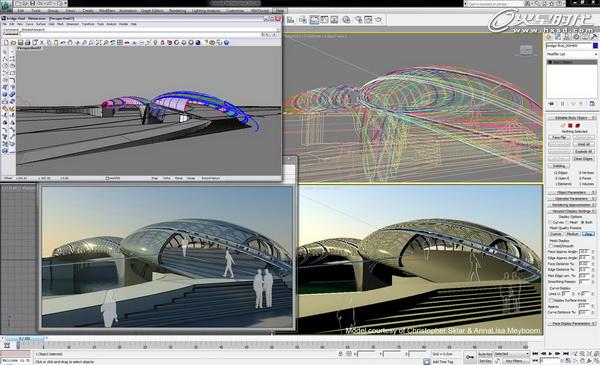Open Graph Editors menu in 3ds Max
Image resolution: width=600 pixels, height=365 pixels.
coord(152,11)
